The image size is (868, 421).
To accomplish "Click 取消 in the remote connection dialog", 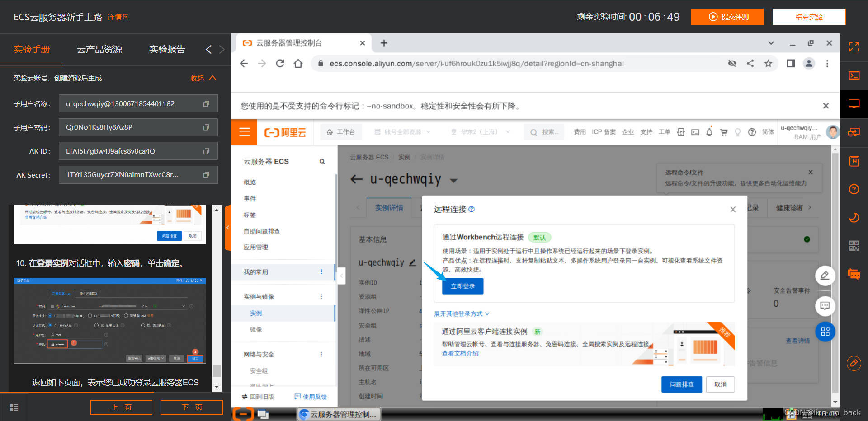I will (x=720, y=384).
